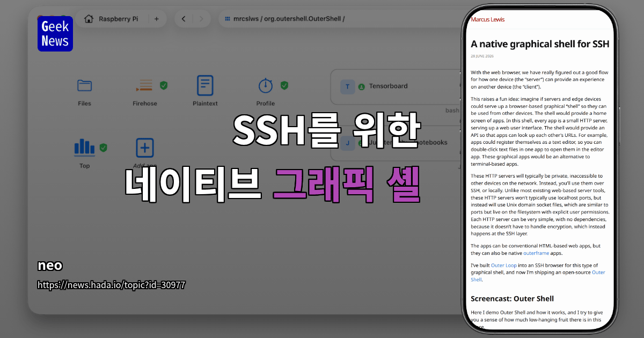Click the T avatar on Tensorboard card
The image size is (644, 338).
347,86
